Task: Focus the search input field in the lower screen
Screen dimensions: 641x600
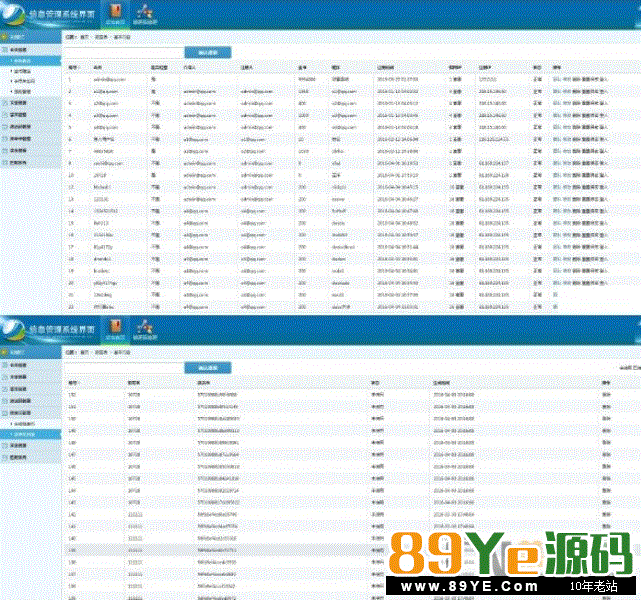Action: pyautogui.click(x=124, y=368)
